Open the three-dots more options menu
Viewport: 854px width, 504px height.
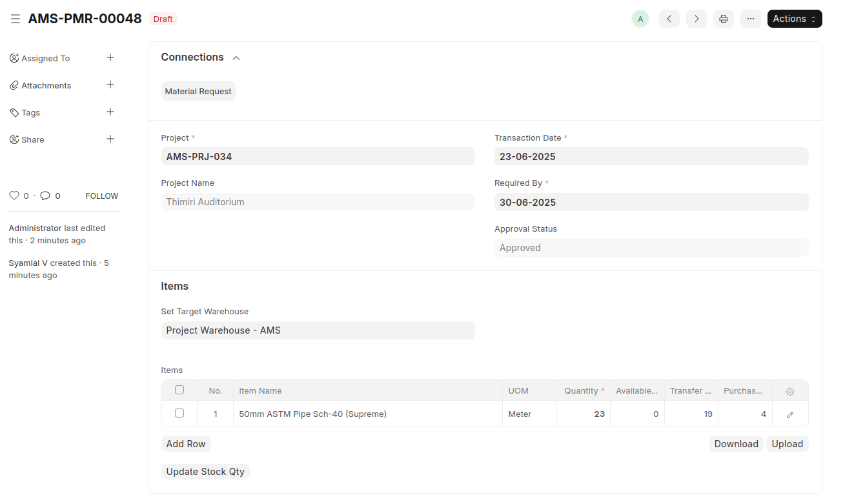750,19
